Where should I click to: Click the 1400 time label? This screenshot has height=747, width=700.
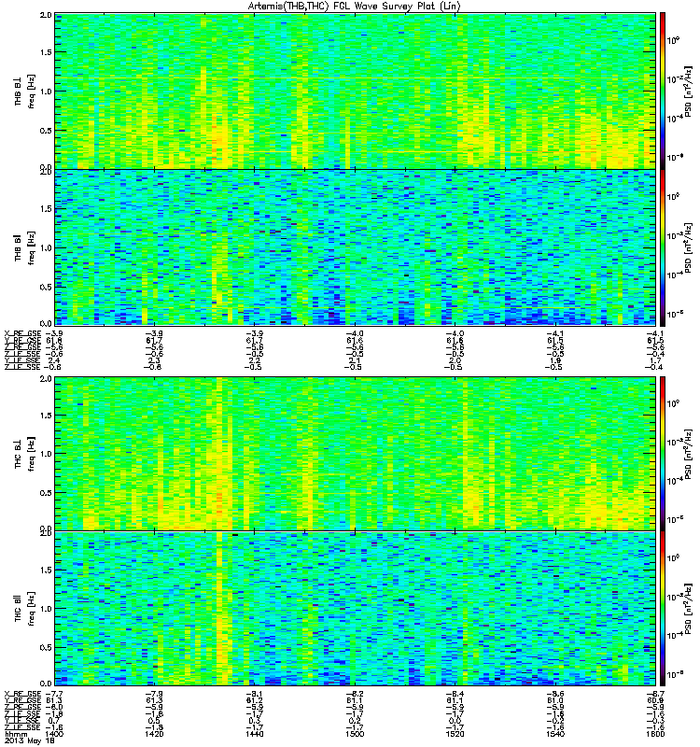tap(55, 734)
